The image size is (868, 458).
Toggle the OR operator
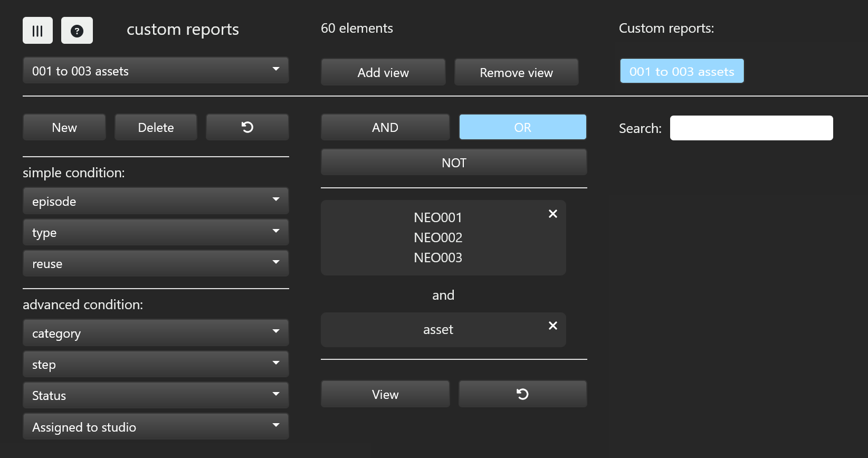click(x=522, y=127)
